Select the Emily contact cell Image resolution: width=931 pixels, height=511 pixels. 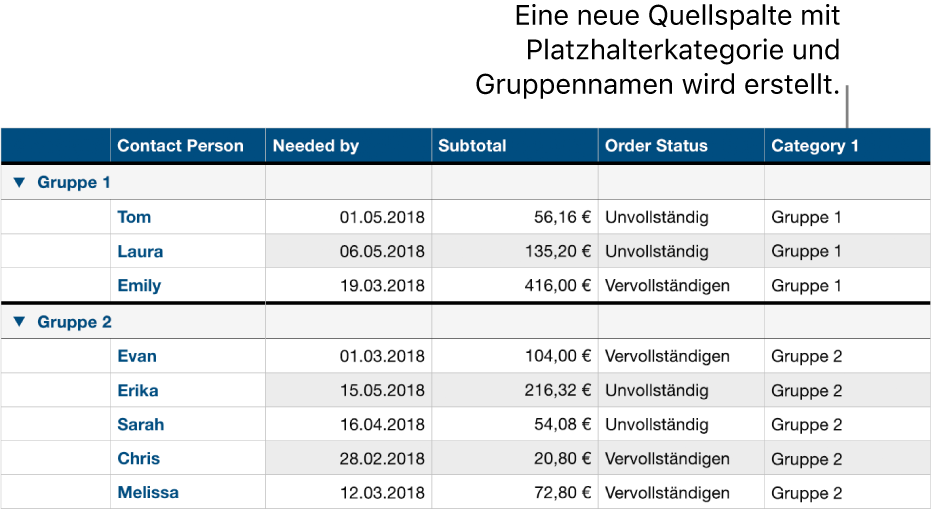tap(139, 286)
